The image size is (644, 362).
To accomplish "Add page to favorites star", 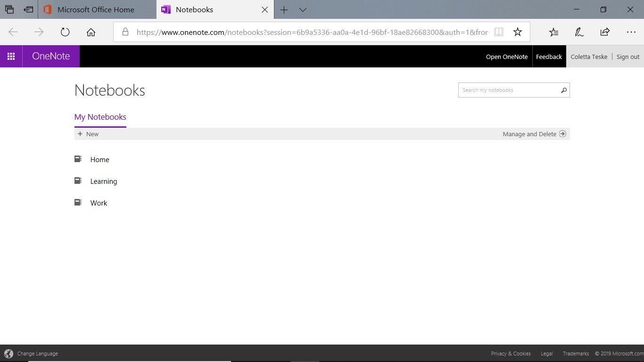I will pyautogui.click(x=518, y=32).
